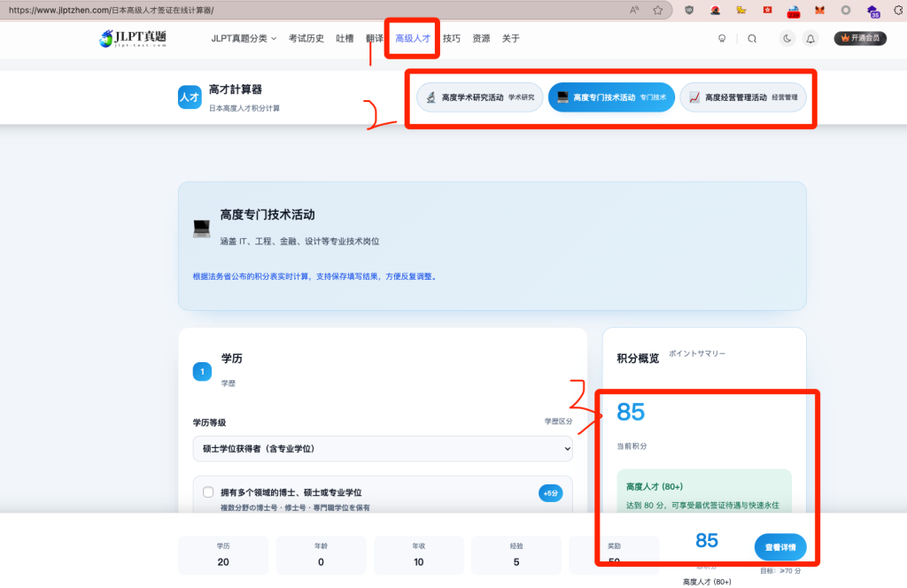907x588 pixels.
Task: Select the 高度学术研究活动 tab
Action: point(479,97)
